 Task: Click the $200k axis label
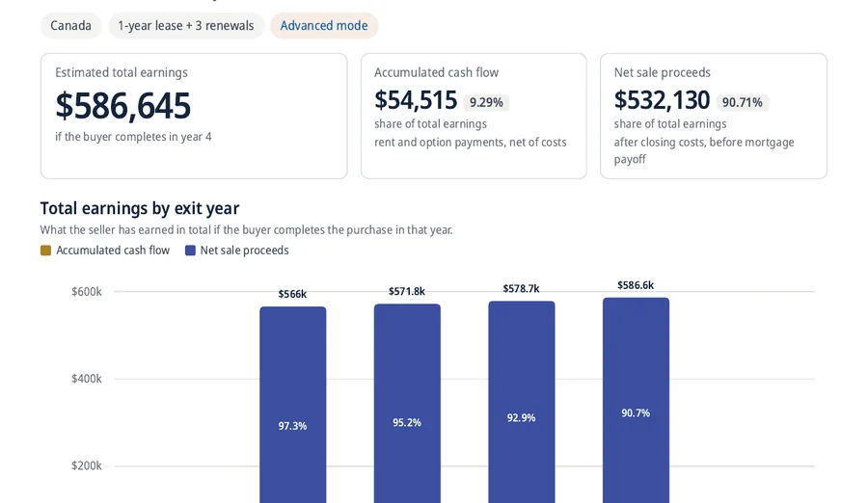pyautogui.click(x=87, y=466)
